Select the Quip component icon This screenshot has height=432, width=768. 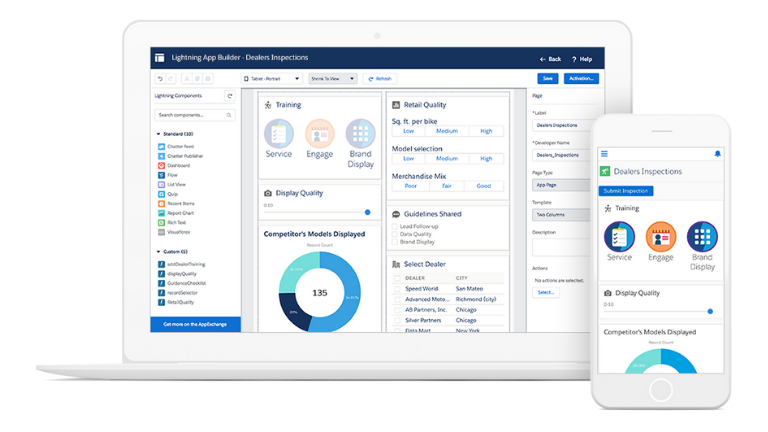tap(161, 194)
